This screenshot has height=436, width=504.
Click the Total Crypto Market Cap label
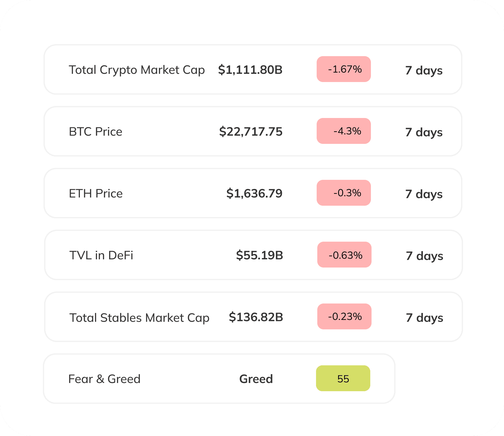click(x=137, y=70)
